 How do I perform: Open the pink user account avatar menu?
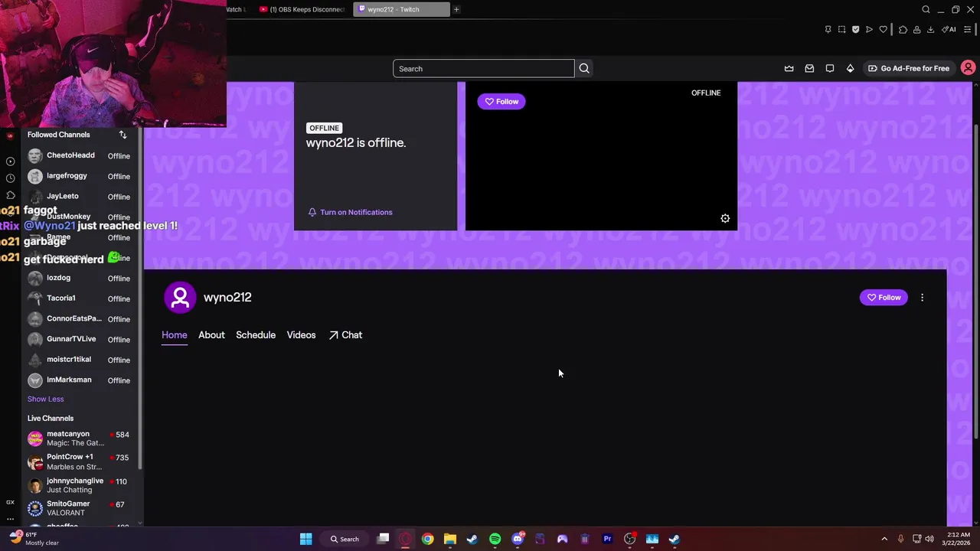[x=968, y=68]
